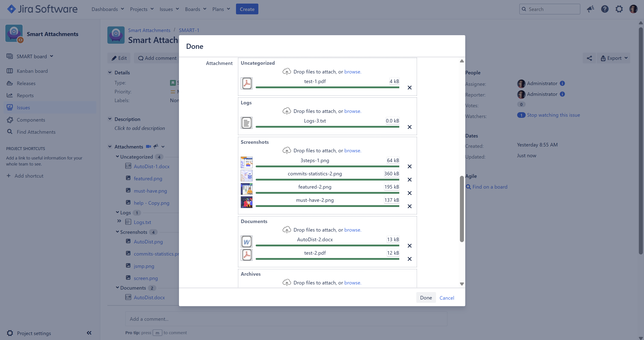The height and width of the screenshot is (340, 644).
Task: Click the upload cloud icon in Logs section
Action: pos(287,111)
